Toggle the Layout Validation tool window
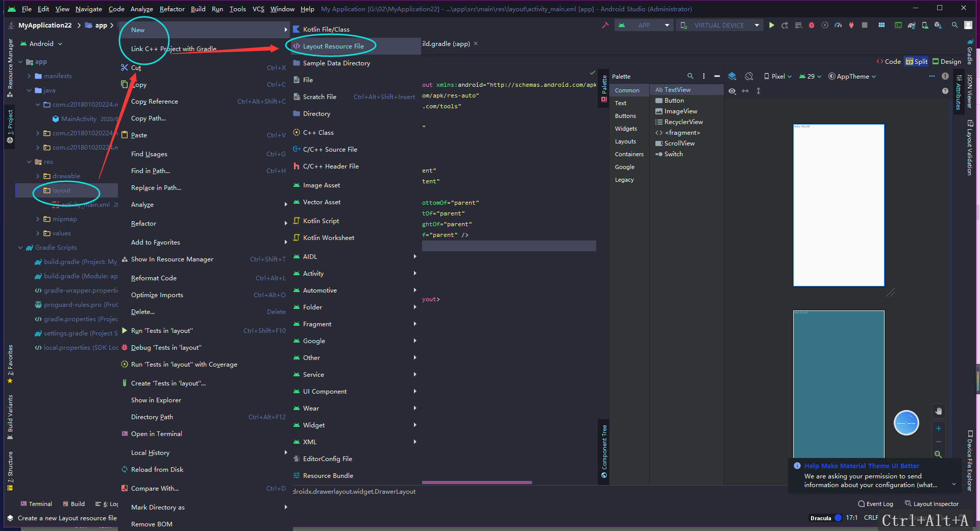 tap(970, 148)
